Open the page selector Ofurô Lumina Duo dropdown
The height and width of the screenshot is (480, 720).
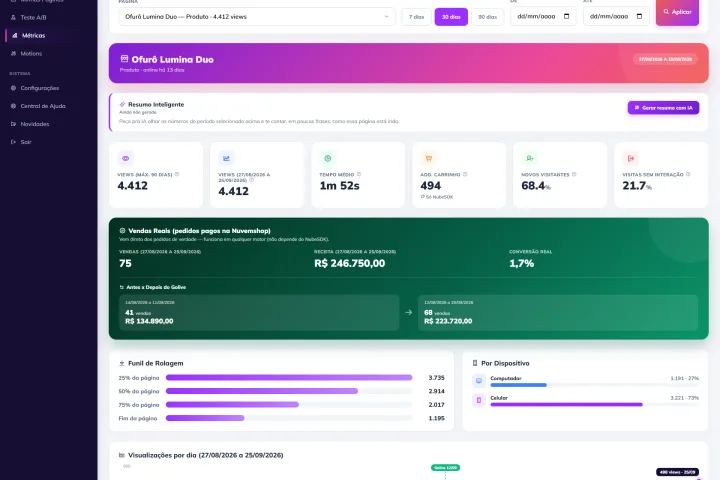(x=257, y=17)
